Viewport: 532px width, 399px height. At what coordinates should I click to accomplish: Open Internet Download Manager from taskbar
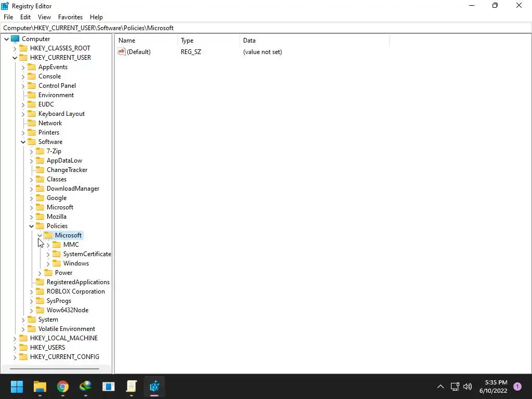(x=86, y=386)
